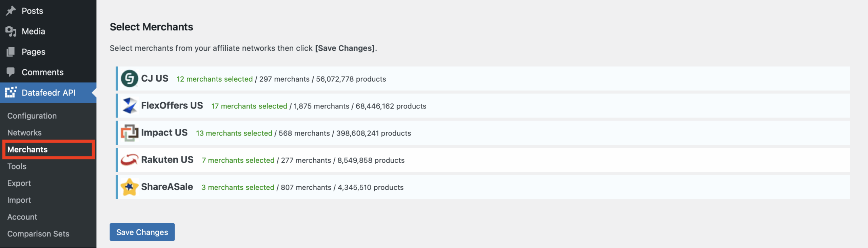Open the Merchants submenu item
The width and height of the screenshot is (868, 248).
[x=27, y=149]
